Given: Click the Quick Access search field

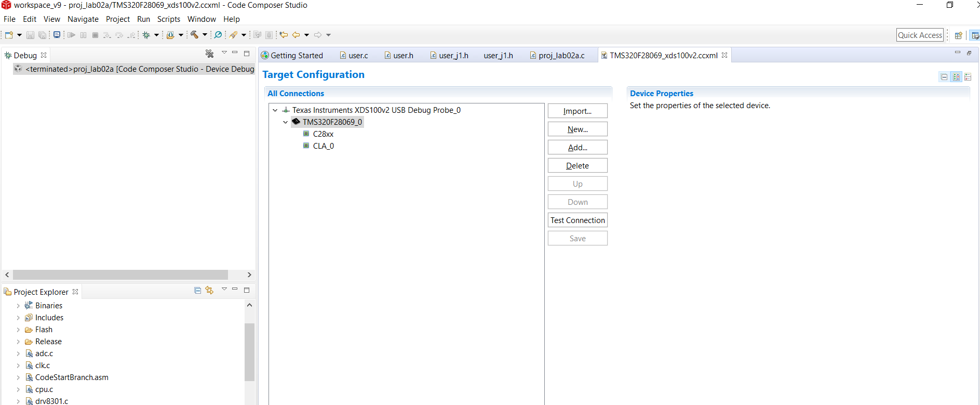Looking at the screenshot, I should point(920,35).
